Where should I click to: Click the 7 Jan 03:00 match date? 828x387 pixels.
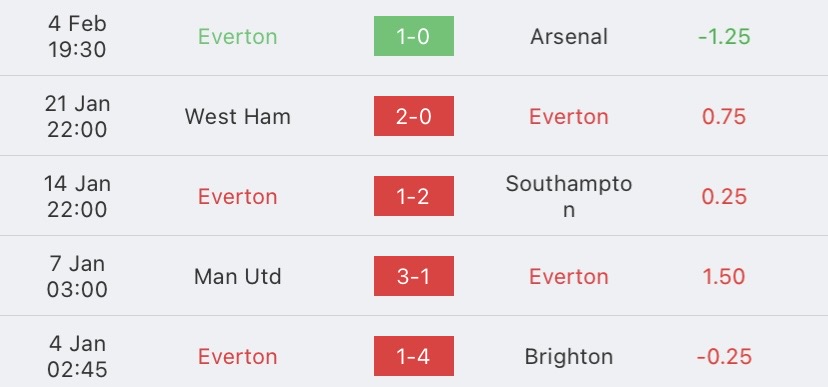pos(78,277)
